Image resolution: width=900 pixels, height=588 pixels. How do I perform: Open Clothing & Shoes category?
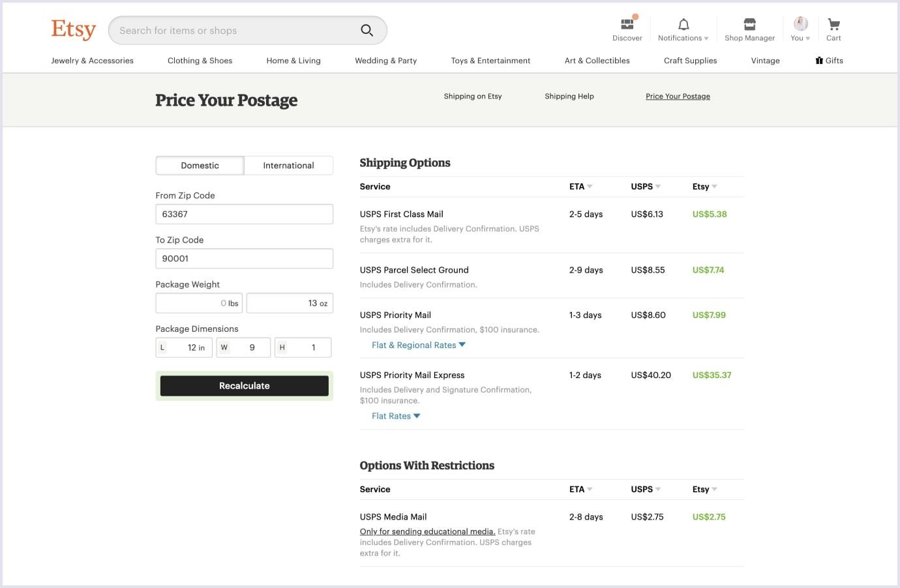200,61
